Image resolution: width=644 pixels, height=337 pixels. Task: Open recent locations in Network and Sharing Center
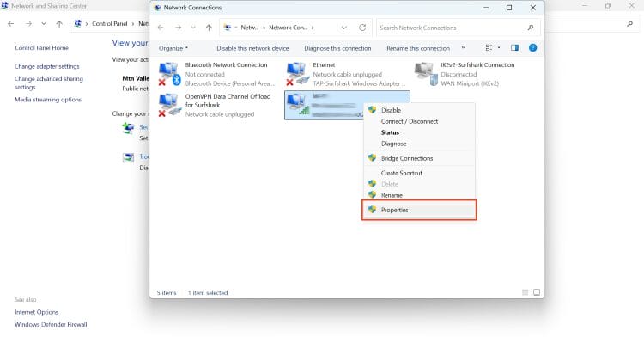pos(44,24)
